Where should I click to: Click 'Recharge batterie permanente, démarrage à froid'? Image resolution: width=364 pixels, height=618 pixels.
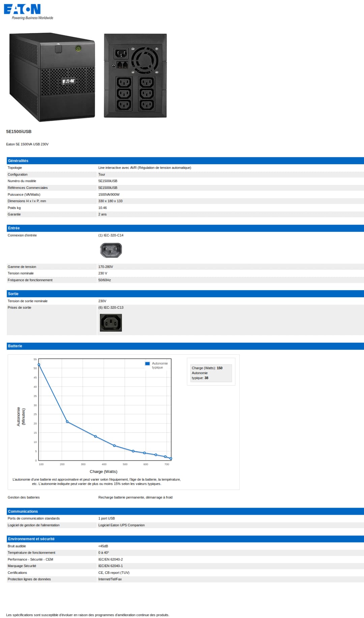[135, 498]
